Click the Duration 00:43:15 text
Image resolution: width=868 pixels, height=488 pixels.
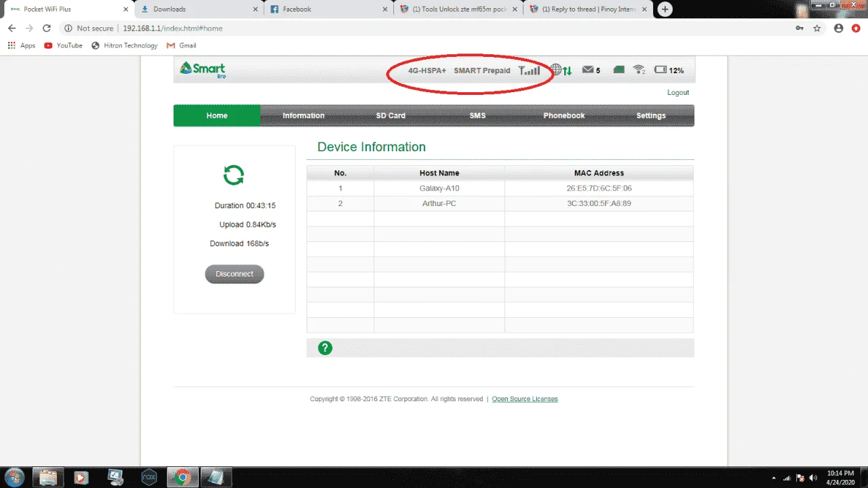245,205
